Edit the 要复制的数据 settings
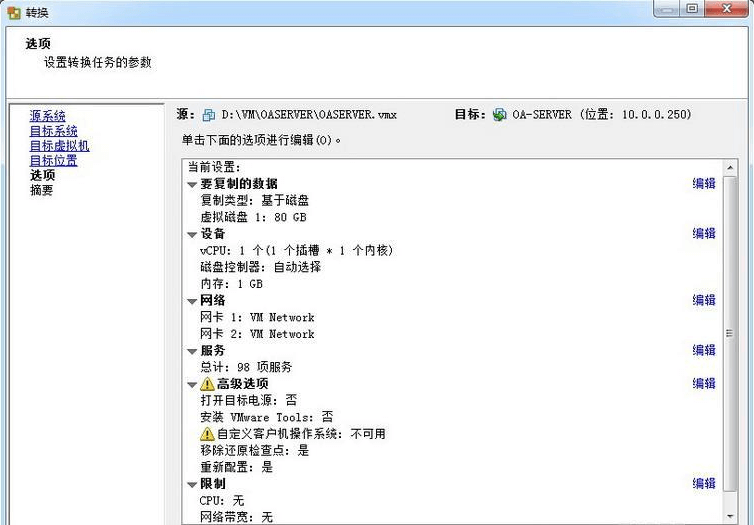 coord(704,184)
